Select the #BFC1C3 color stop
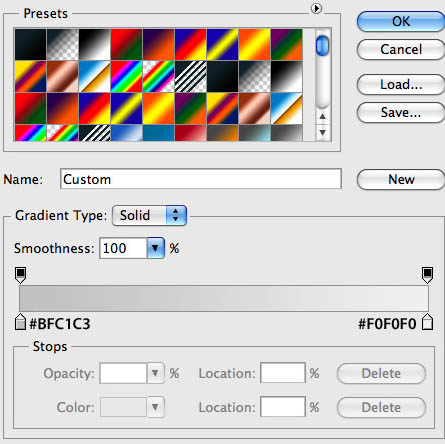The image size is (445, 444). [x=20, y=322]
